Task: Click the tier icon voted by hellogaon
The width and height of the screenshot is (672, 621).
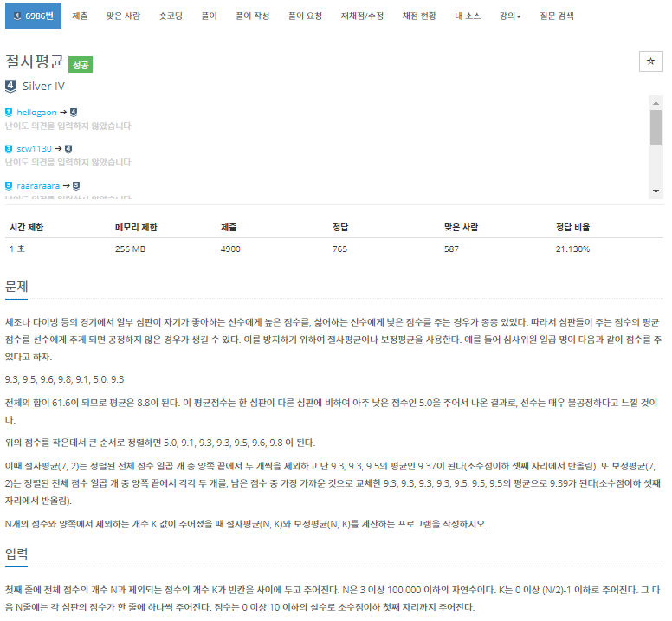Action: [x=74, y=113]
